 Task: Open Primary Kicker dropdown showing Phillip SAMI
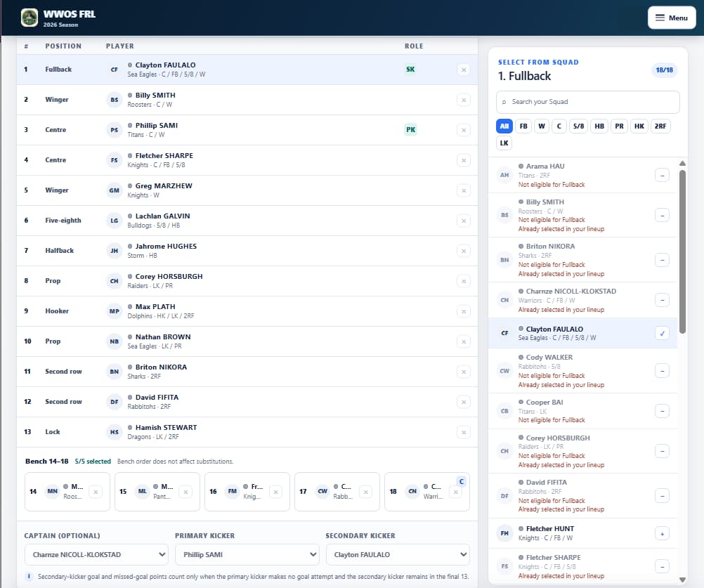point(247,555)
